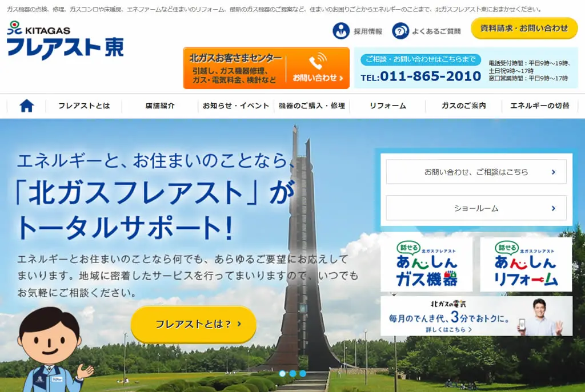Open the 機器のご購入・修理 menu item
The height and width of the screenshot is (392, 585).
tap(312, 106)
